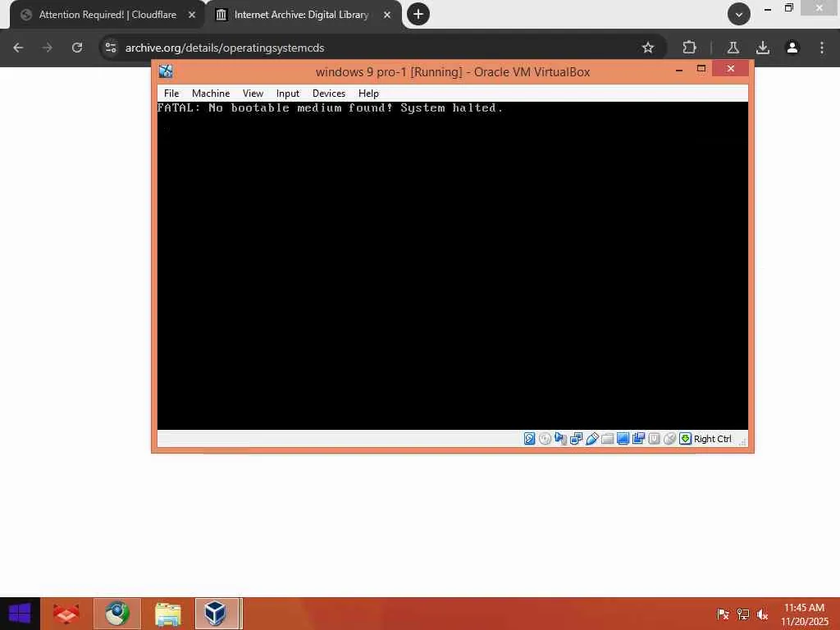The width and height of the screenshot is (840, 630).
Task: Open the browser from the taskbar
Action: (x=116, y=614)
